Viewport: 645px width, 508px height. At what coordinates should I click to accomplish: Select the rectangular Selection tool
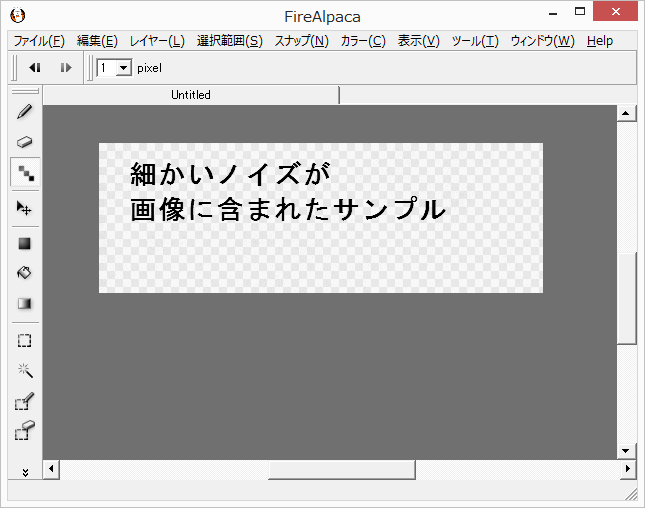click(x=25, y=341)
